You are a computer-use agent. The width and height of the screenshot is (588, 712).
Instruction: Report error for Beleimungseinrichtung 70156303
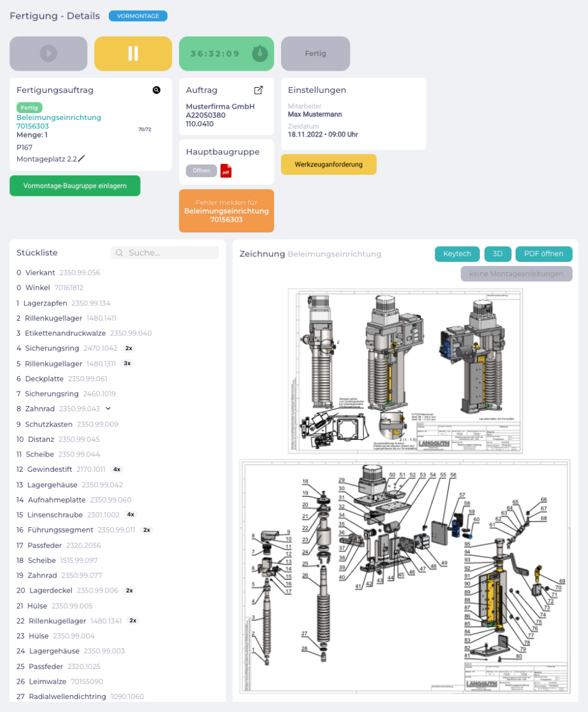click(226, 211)
